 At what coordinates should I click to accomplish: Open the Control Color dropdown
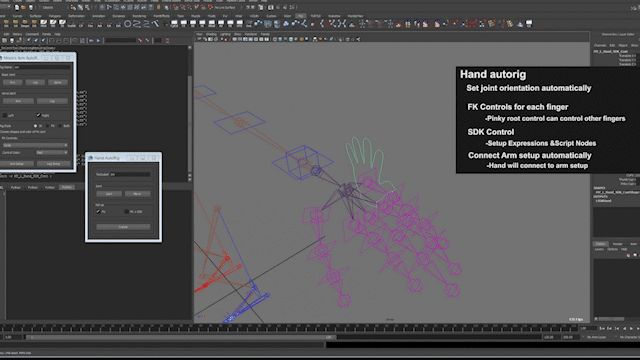pyautogui.click(x=52, y=153)
